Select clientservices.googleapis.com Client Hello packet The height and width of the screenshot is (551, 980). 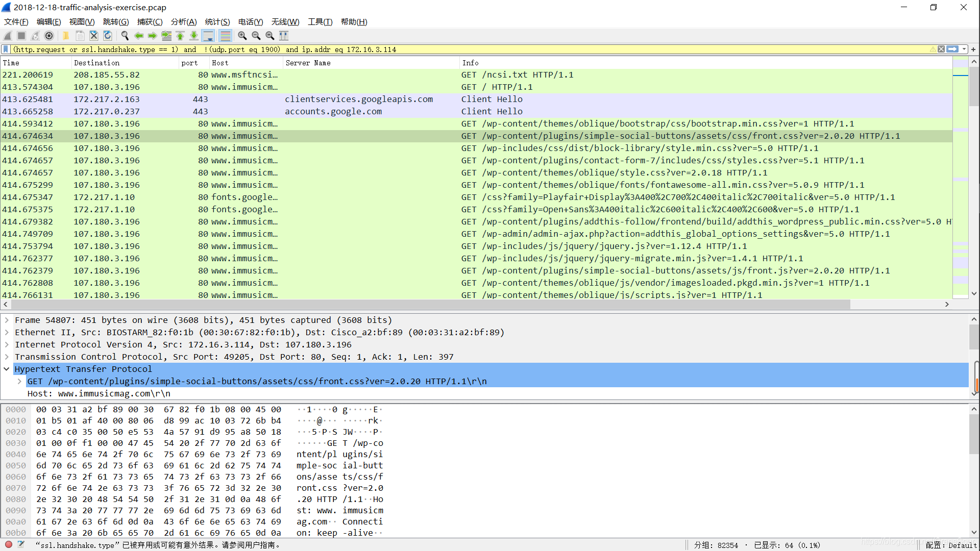(x=476, y=99)
